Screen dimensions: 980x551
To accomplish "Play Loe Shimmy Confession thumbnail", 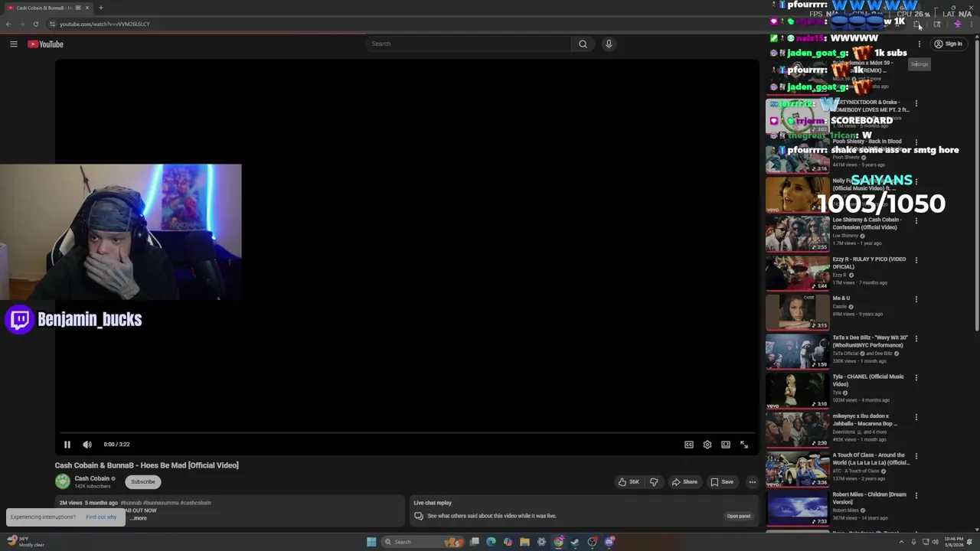I will pyautogui.click(x=797, y=234).
